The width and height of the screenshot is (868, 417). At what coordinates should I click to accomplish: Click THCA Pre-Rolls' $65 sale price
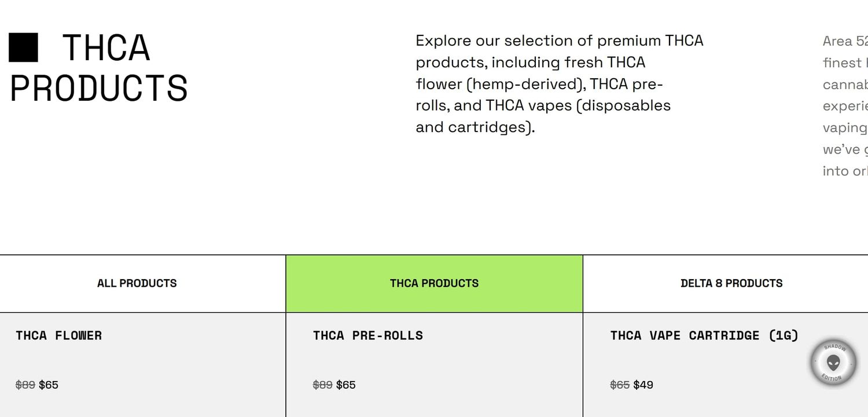coord(346,385)
